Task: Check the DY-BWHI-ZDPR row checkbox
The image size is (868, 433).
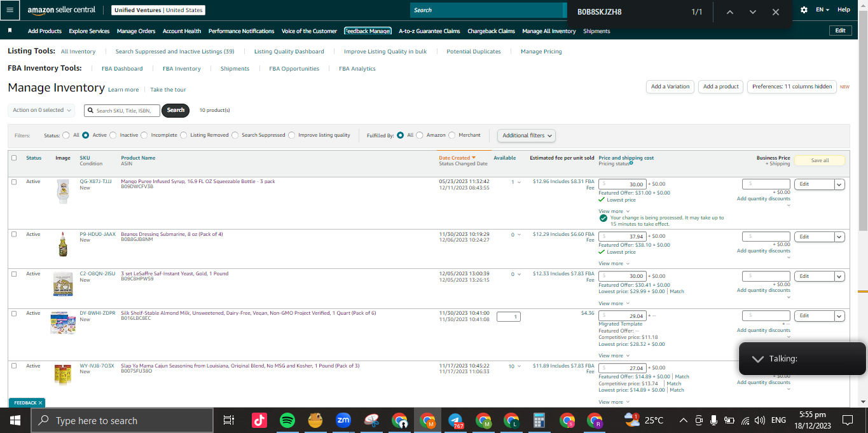Action: [x=14, y=313]
